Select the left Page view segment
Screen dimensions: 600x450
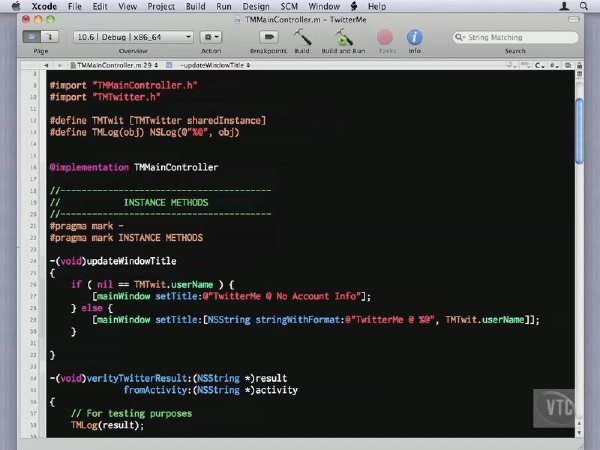coord(31,37)
